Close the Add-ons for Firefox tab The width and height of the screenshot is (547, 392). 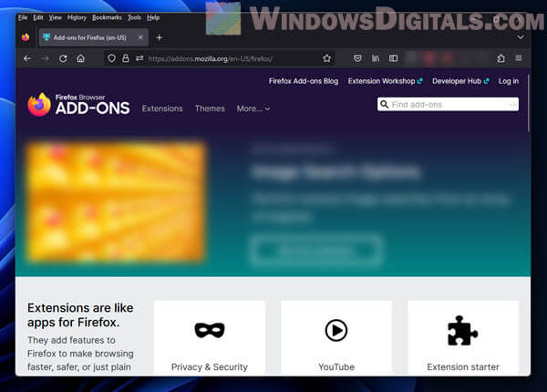coord(140,37)
